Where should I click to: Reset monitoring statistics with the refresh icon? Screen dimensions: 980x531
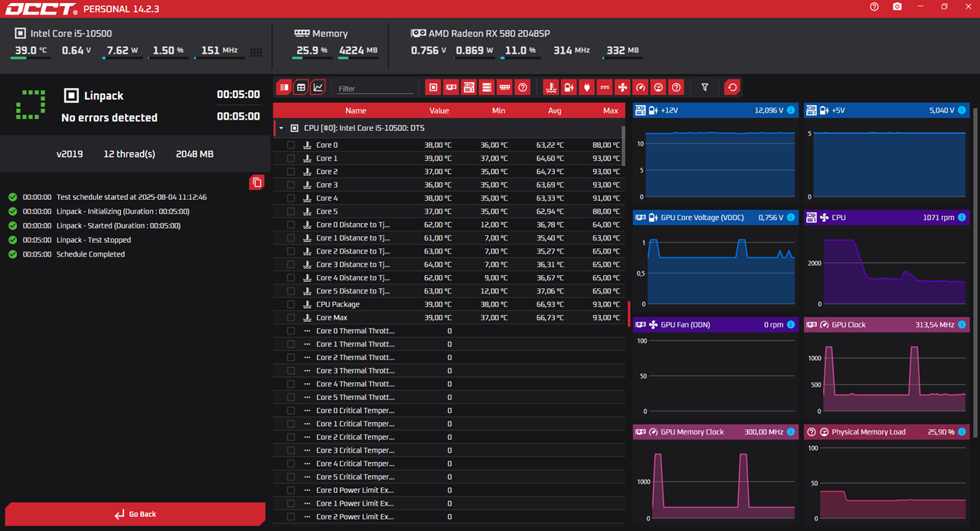click(x=733, y=87)
